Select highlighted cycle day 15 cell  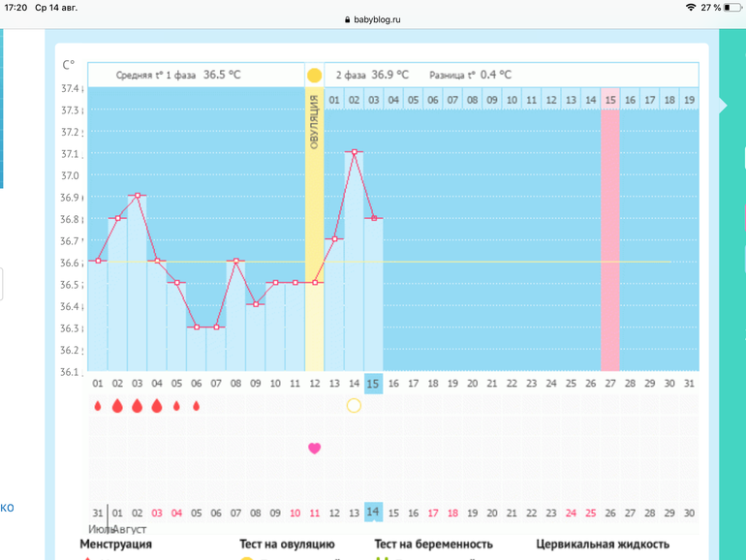(374, 384)
